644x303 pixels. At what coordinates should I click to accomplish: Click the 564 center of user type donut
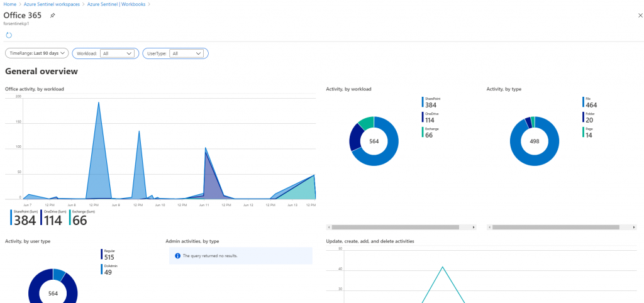pos(53,294)
